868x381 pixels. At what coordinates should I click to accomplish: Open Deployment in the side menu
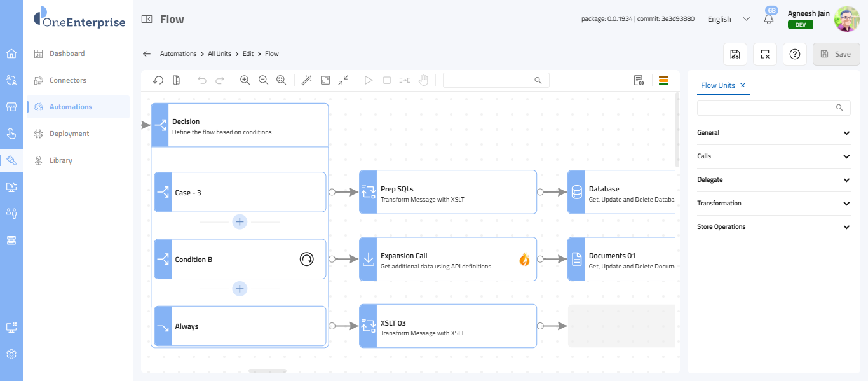[69, 134]
